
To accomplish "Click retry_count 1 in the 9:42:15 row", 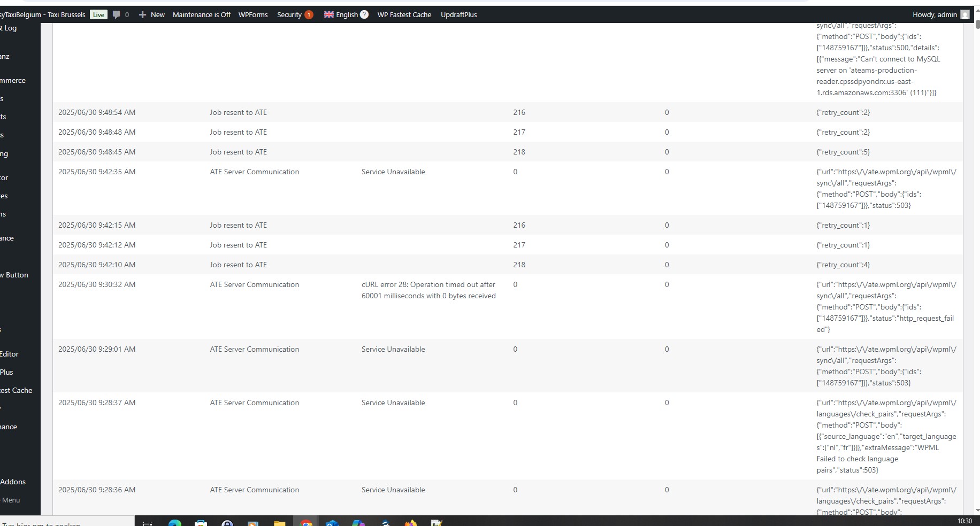I will (x=843, y=225).
